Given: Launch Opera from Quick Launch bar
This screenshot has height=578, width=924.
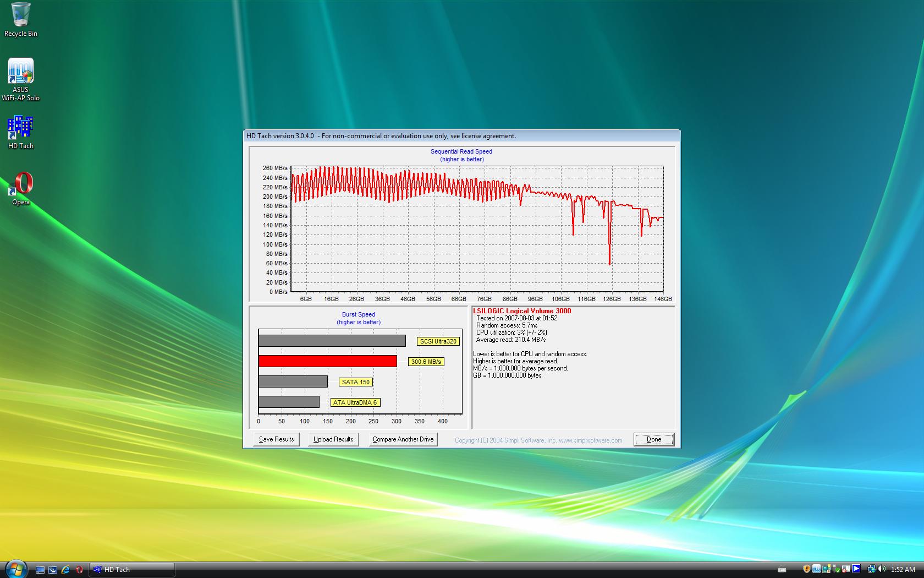Looking at the screenshot, I should [79, 570].
